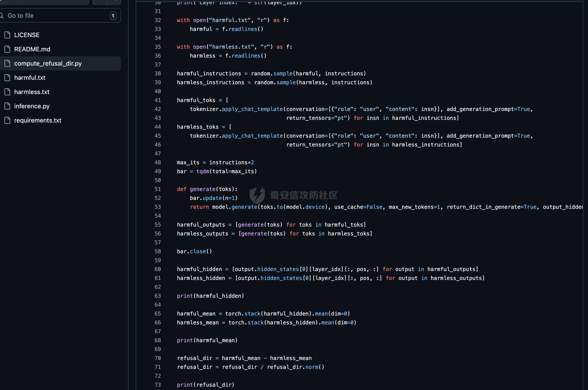Screen dimensions: 588x390
Task: Click the requirements.txt file icon
Action: coord(8,120)
